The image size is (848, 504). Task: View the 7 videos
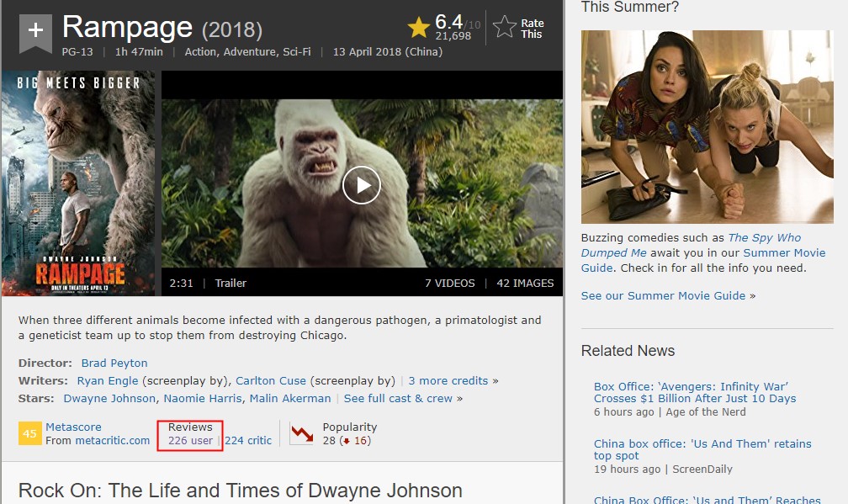tap(450, 283)
